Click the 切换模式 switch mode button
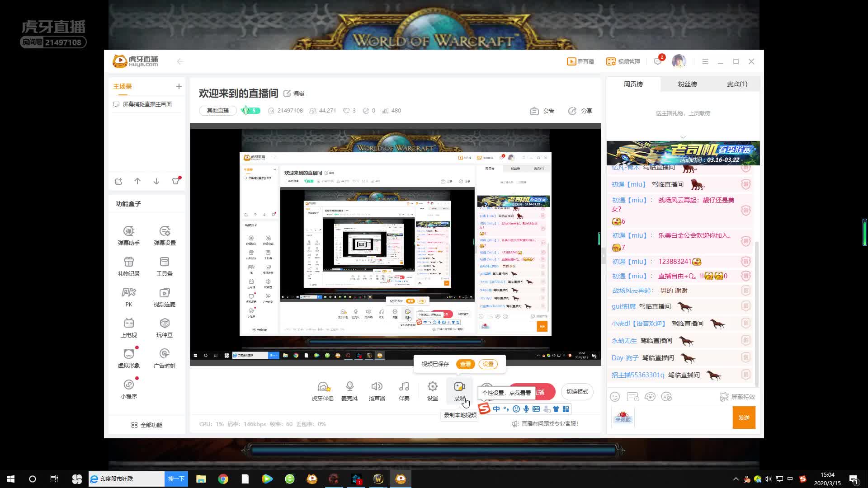Viewport: 868px width, 488px height. tap(577, 392)
